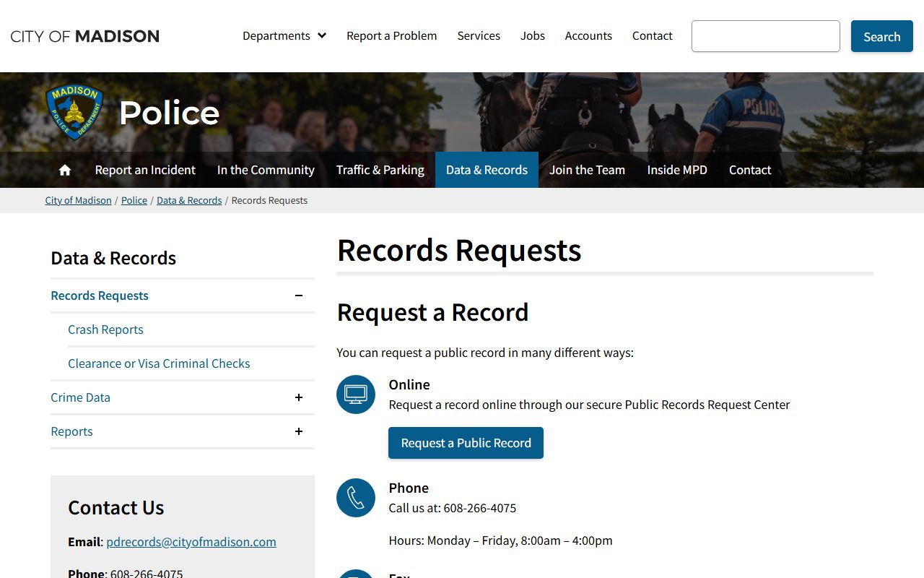Click the blue Search button
This screenshot has height=578, width=924.
[x=881, y=36]
